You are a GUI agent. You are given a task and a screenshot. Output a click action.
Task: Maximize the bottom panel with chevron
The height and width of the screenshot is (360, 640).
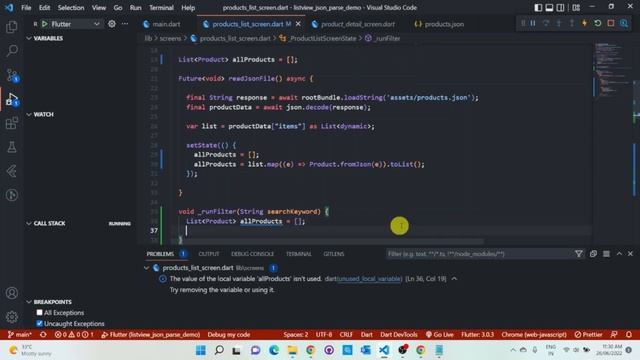(x=619, y=254)
